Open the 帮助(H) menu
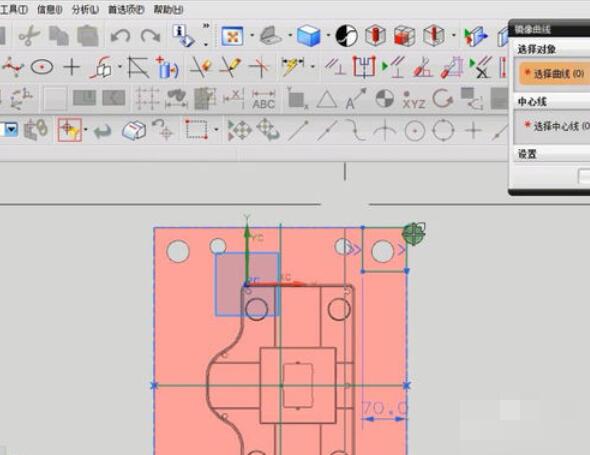Viewport: 590px width, 455px height. pyautogui.click(x=168, y=9)
